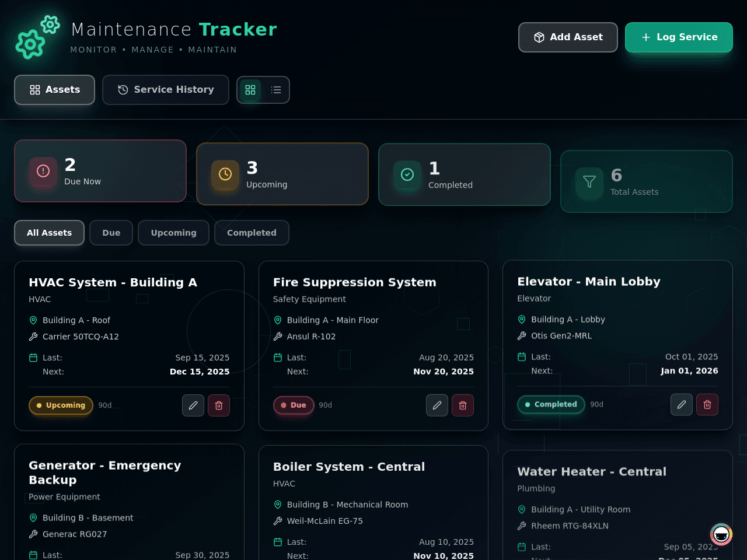This screenshot has width=747, height=560.
Task: Click the Add Asset button
Action: 568,37
